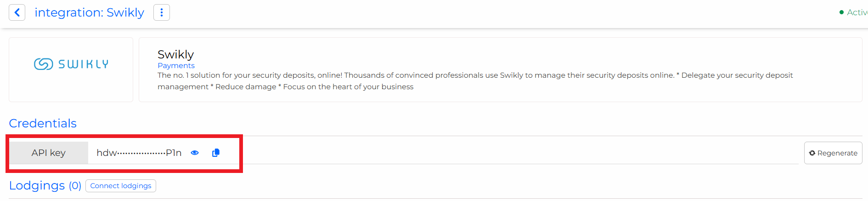Click the "integration: Swikly" page title

pyautogui.click(x=89, y=12)
